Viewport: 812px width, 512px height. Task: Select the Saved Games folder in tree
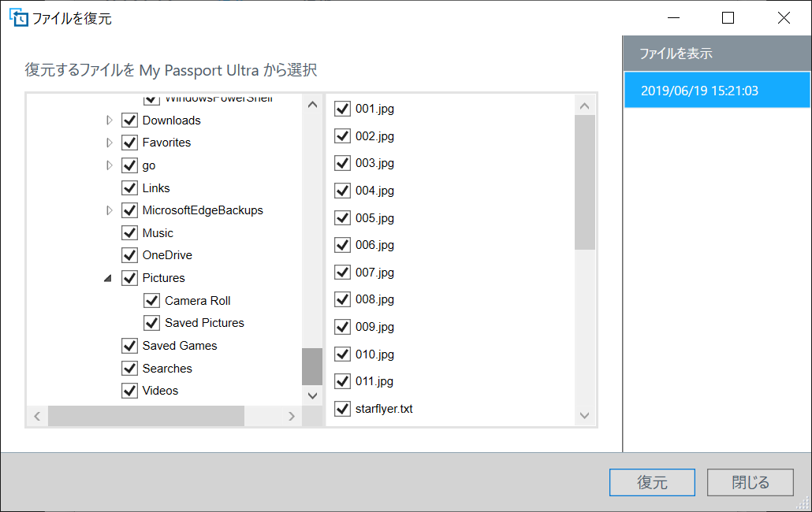pos(180,346)
